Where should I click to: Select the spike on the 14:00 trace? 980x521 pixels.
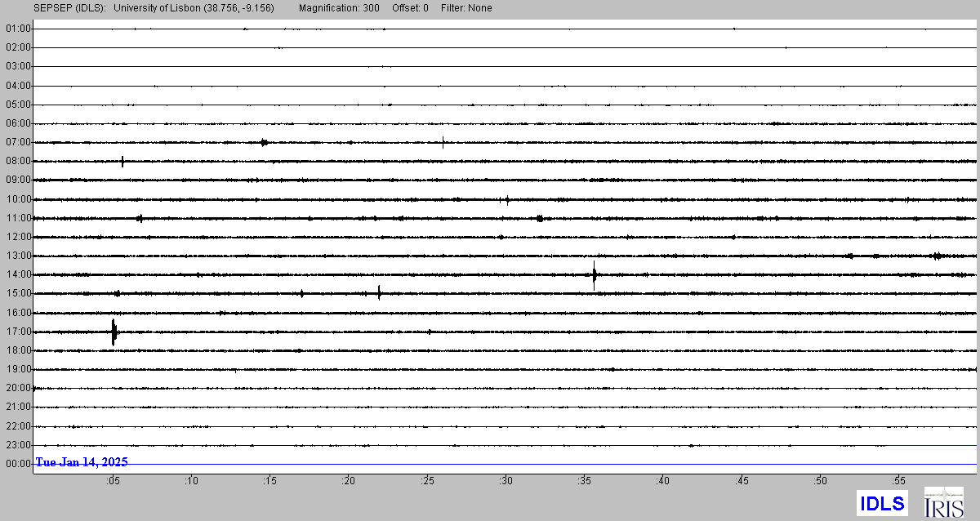click(594, 274)
